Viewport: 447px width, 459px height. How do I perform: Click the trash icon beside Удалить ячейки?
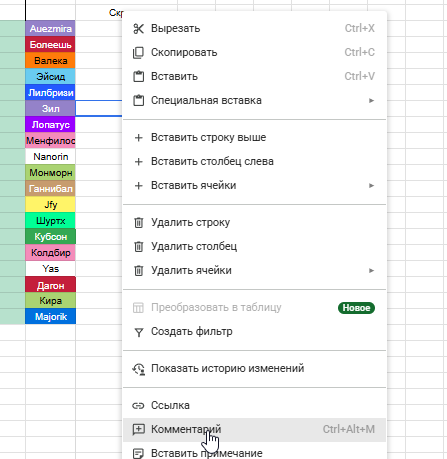138,270
